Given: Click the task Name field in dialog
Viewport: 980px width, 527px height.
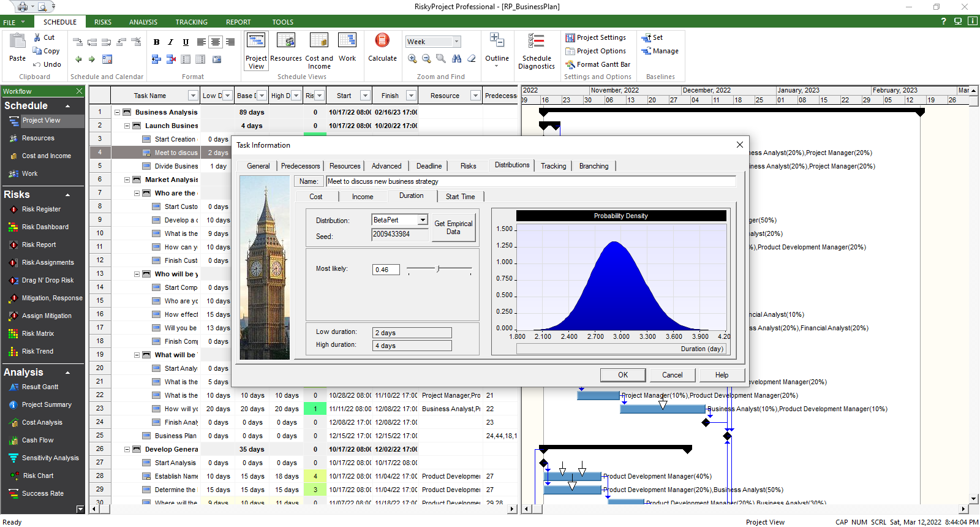Looking at the screenshot, I should pos(530,181).
